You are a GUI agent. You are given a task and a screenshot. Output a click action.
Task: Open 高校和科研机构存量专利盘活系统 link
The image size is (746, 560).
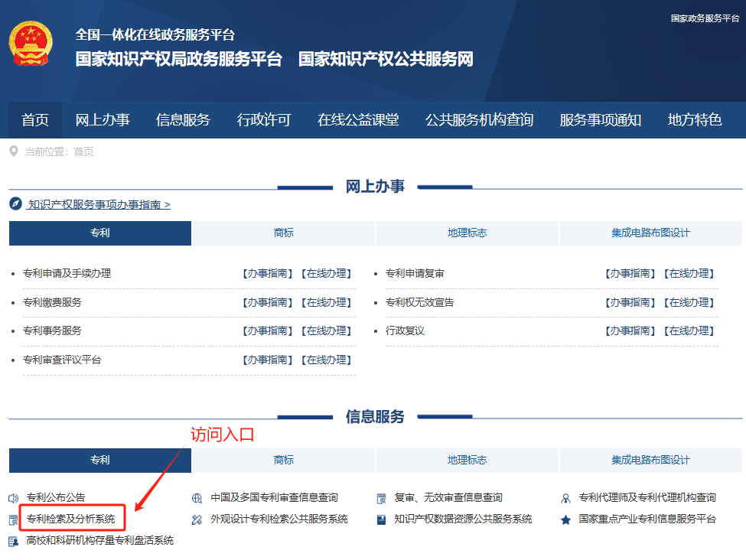coord(100,541)
